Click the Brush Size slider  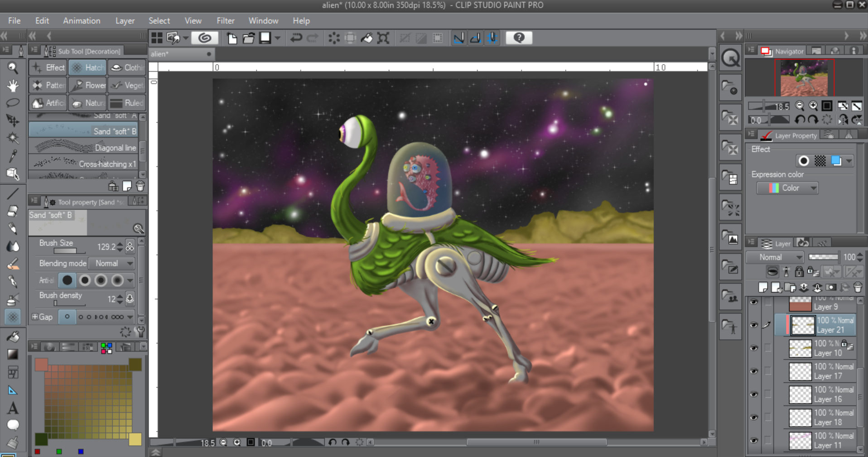tap(69, 251)
